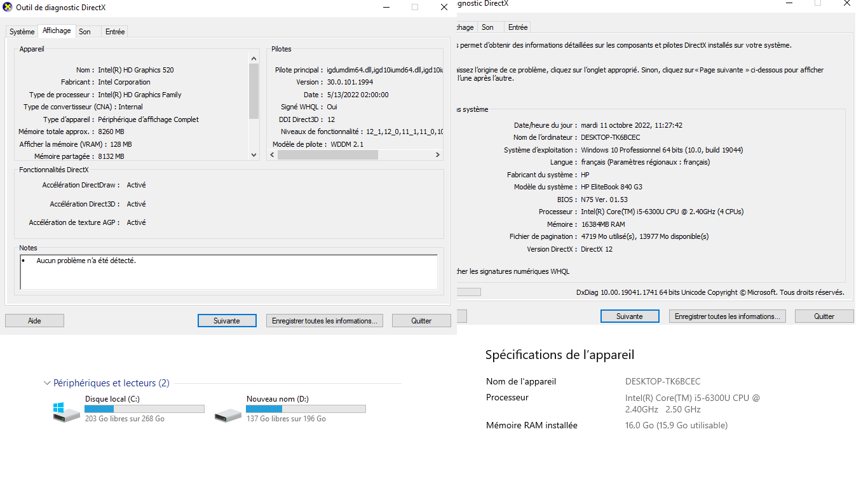Click Enregistrer toutes les informations in left window
Image resolution: width=868 pixels, height=488 pixels.
(x=324, y=321)
